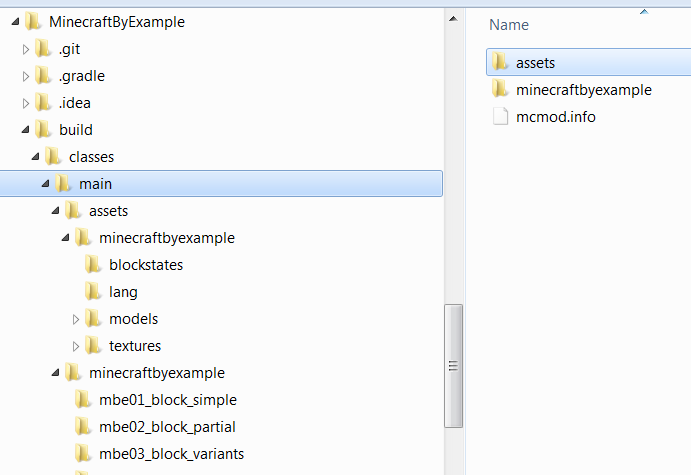Collapse minecraftbyexample node below textures
Image resolution: width=691 pixels, height=475 pixels.
point(56,373)
